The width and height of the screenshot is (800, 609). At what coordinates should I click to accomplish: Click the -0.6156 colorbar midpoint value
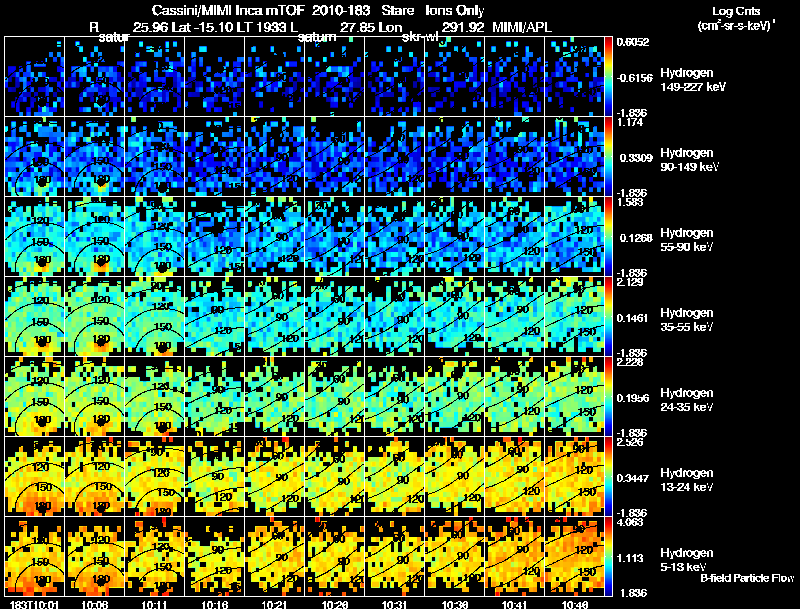pyautogui.click(x=634, y=78)
